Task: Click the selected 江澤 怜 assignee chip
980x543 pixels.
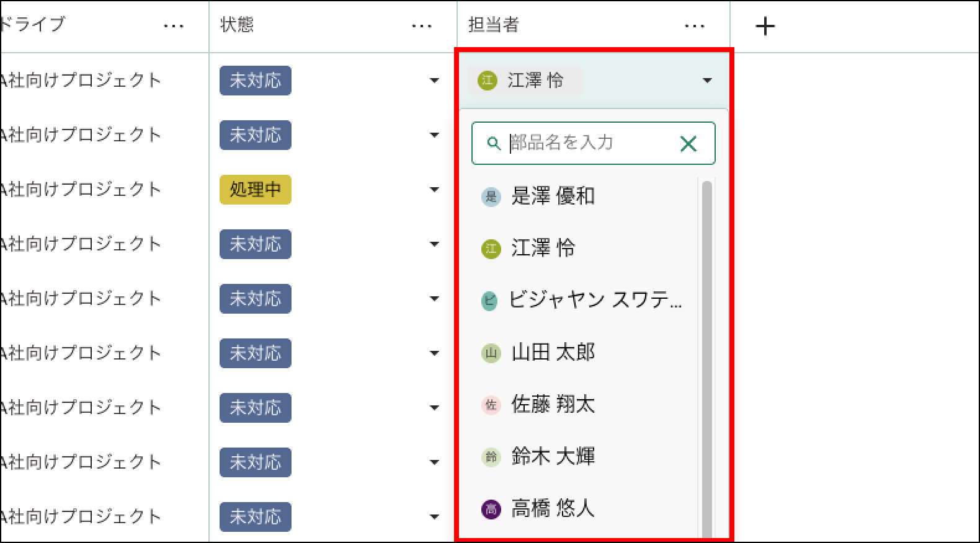Action: pyautogui.click(x=524, y=81)
